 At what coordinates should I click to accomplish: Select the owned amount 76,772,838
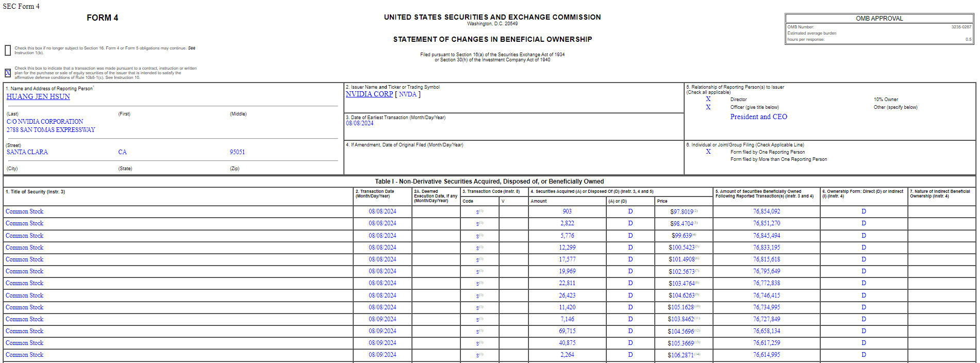(x=767, y=283)
